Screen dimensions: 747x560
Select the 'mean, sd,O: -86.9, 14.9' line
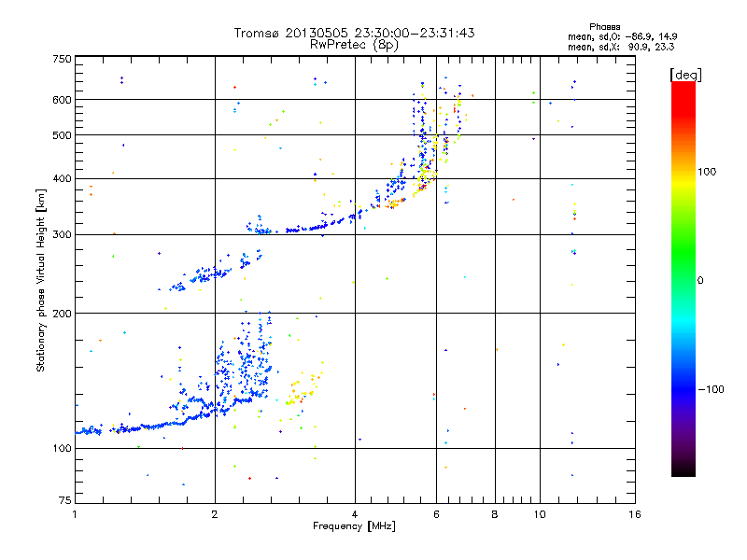tap(622, 36)
